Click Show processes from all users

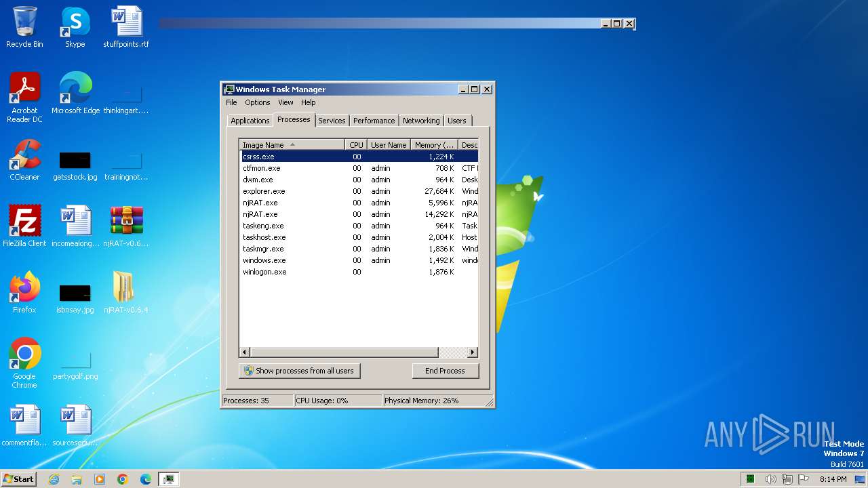(x=299, y=371)
